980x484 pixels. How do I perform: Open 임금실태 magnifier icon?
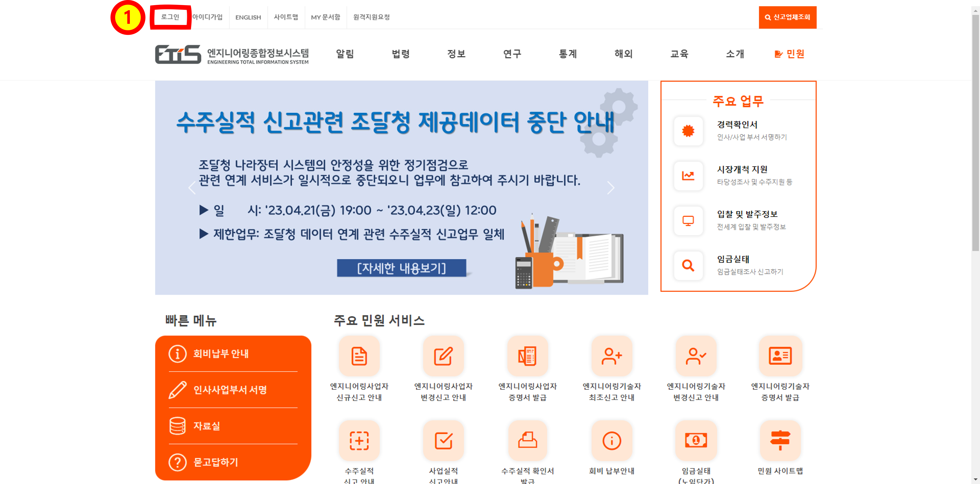tap(688, 265)
